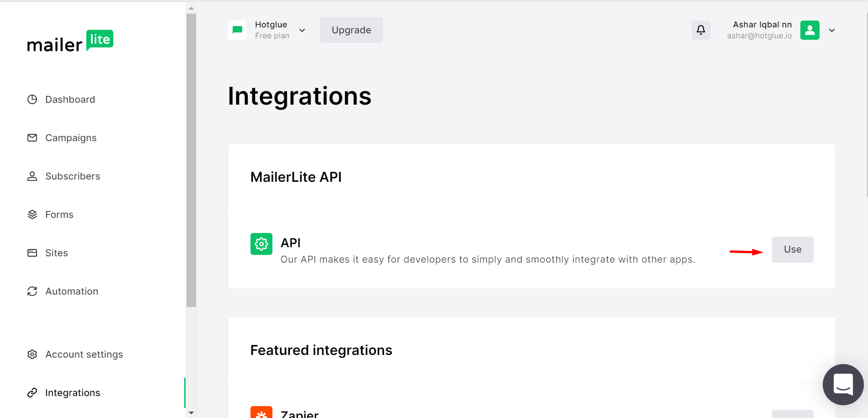Click Use button for API
Image resolution: width=868 pixels, height=418 pixels.
coord(793,249)
